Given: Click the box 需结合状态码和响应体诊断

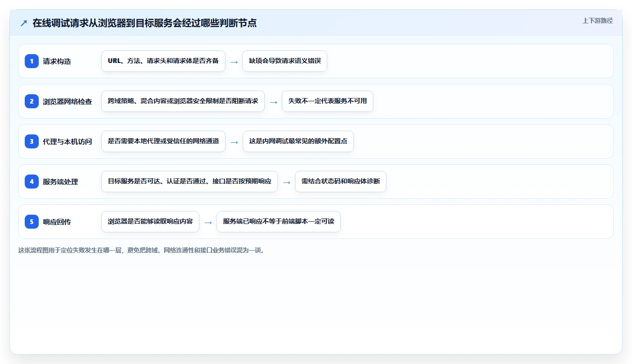Looking at the screenshot, I should [x=341, y=182].
